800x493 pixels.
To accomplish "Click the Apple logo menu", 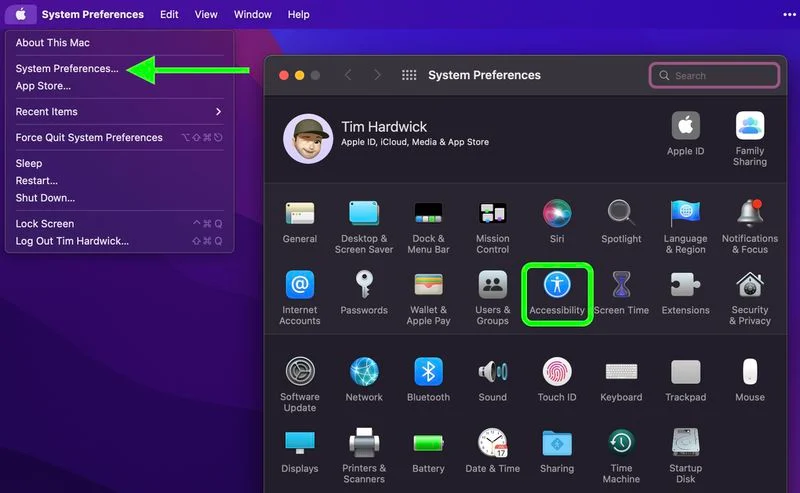I will (x=20, y=14).
